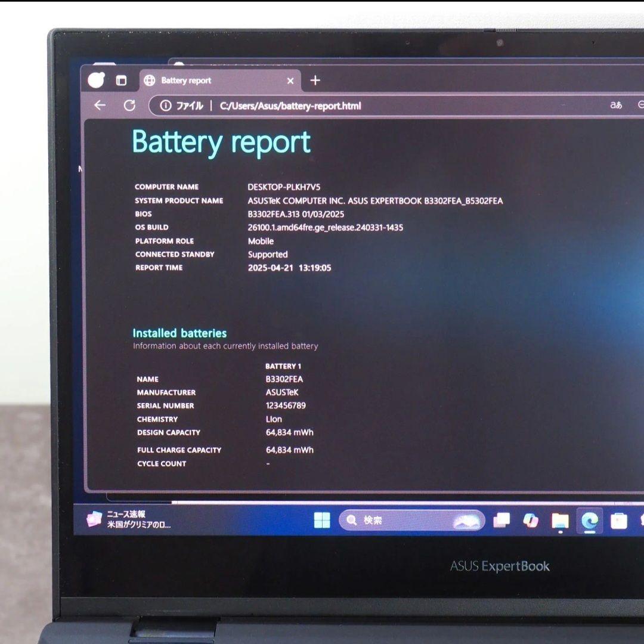Select the full charge capacity 64,834 mWh value

[290, 450]
